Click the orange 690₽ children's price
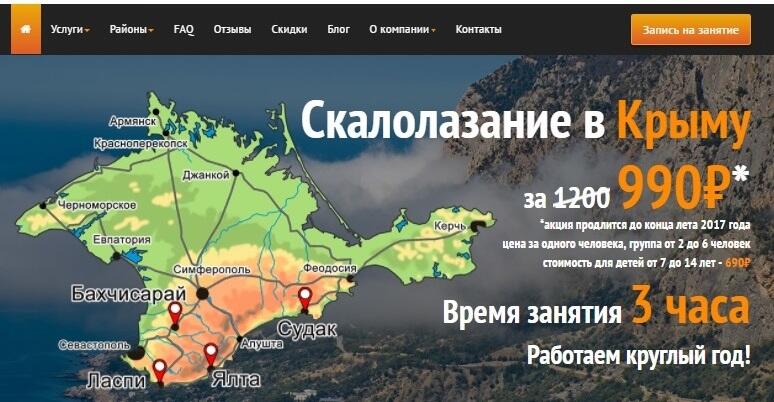 738,263
